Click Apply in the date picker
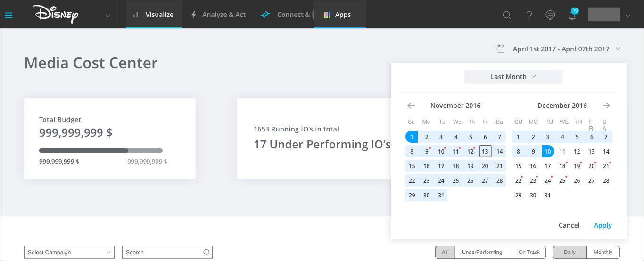 603,225
